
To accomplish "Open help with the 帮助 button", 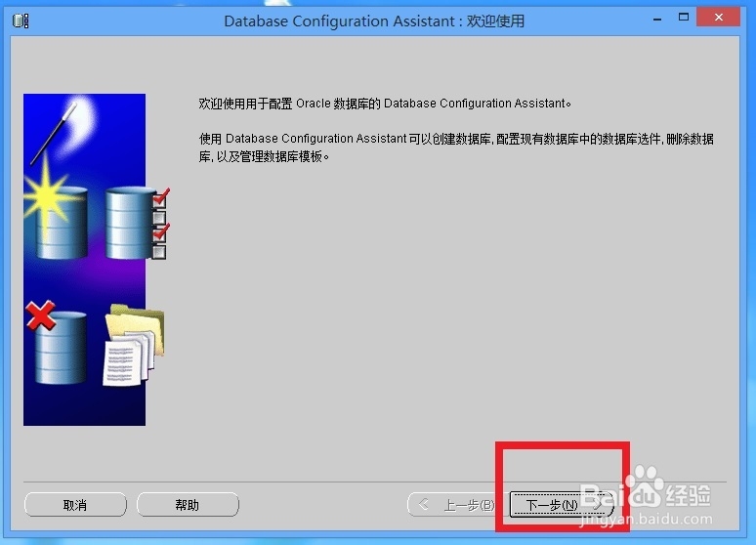I will tap(188, 505).
